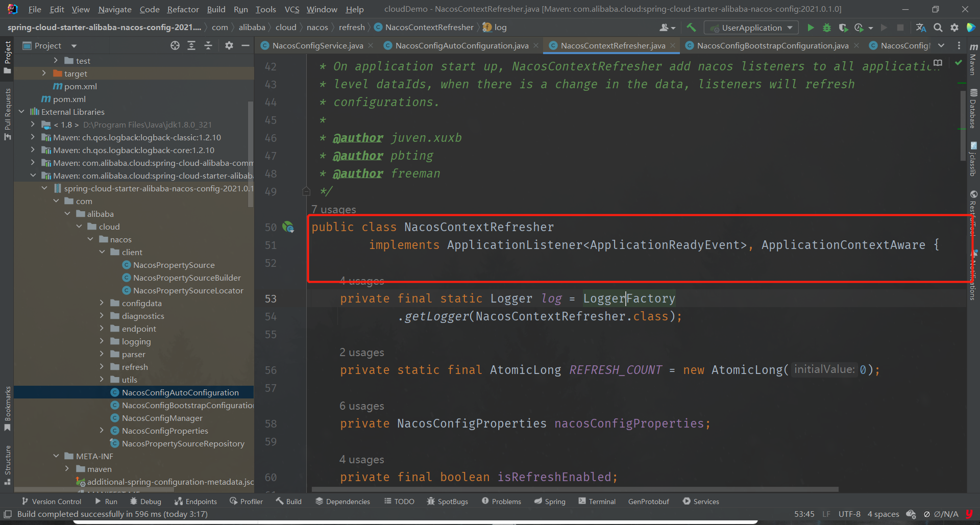Click the green inspections checkmark
The height and width of the screenshot is (525, 980).
[x=959, y=63]
